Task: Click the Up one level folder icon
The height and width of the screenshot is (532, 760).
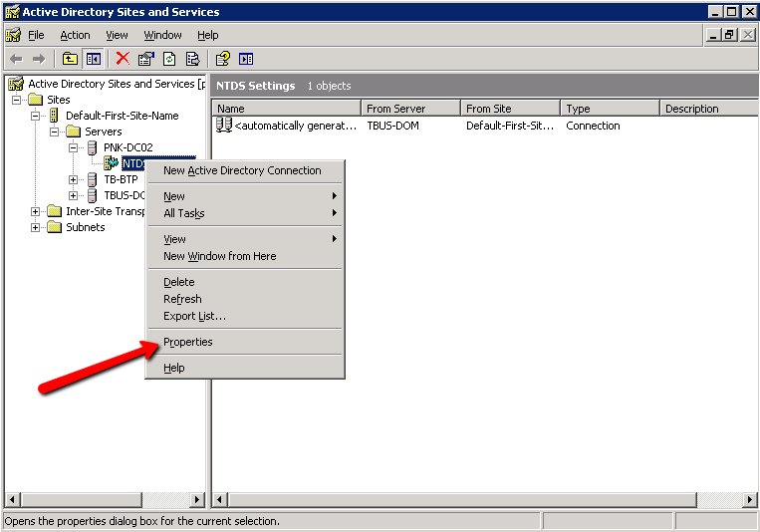Action: (71, 59)
